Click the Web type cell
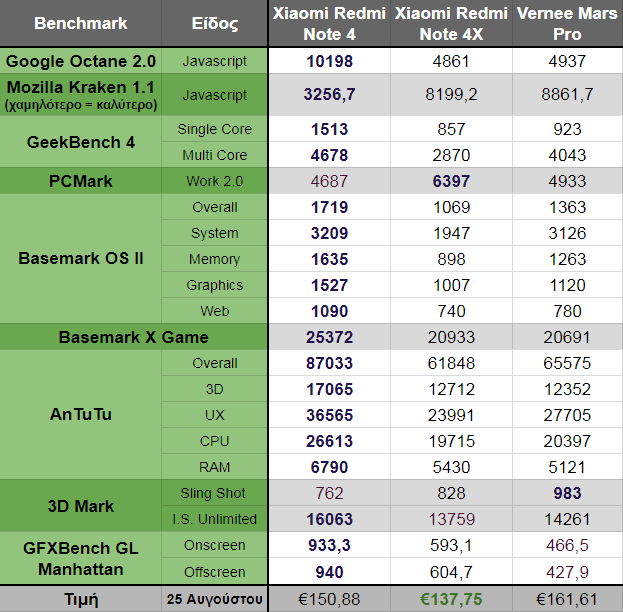The width and height of the screenshot is (623, 612). click(215, 311)
